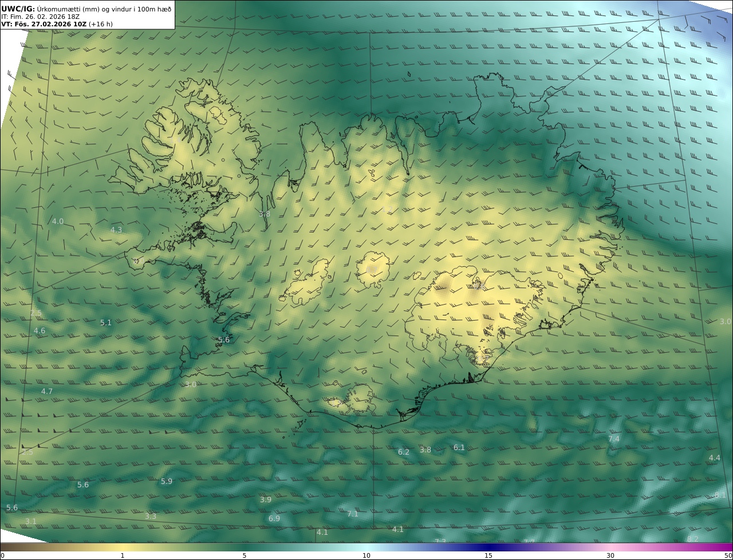The image size is (733, 560).
Task: Click the colorbar tick label 15
Action: click(488, 555)
